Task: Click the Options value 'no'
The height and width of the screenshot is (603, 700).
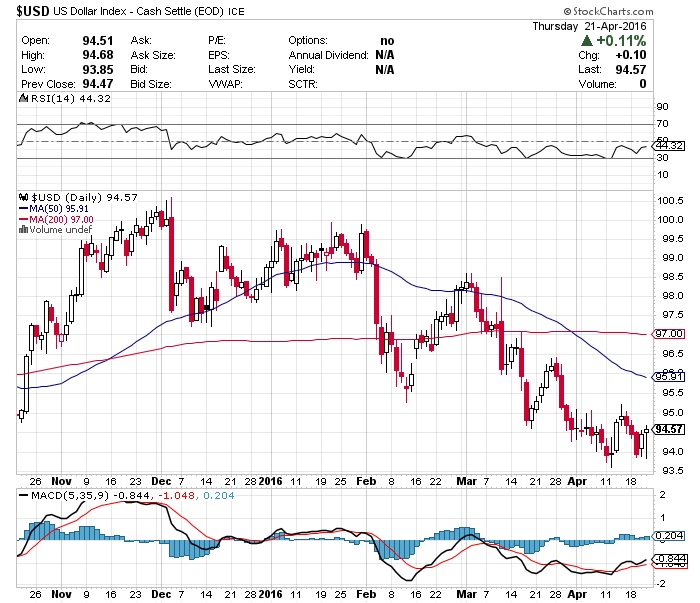Action: (387, 41)
